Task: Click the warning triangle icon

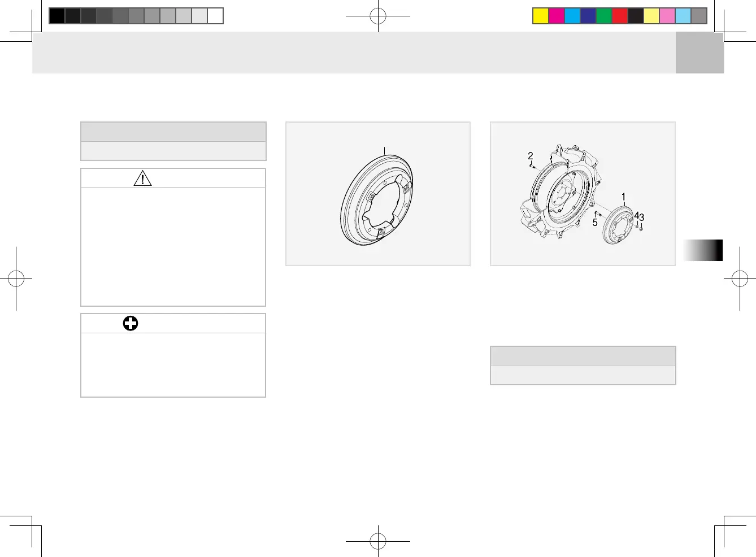Action: (142, 178)
